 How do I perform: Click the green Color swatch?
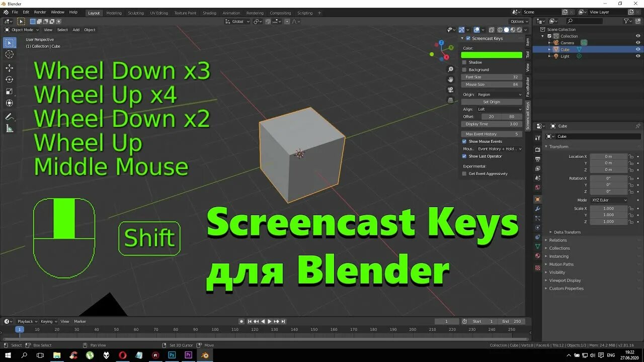[x=492, y=55]
